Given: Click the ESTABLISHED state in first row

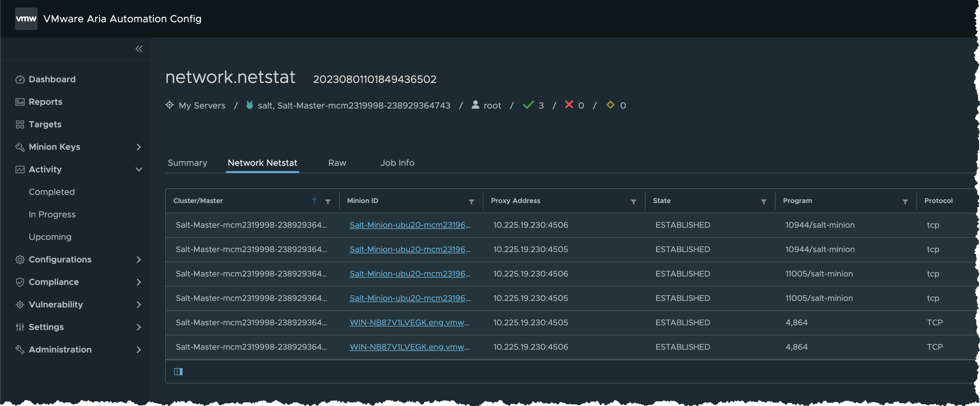Looking at the screenshot, I should [682, 225].
